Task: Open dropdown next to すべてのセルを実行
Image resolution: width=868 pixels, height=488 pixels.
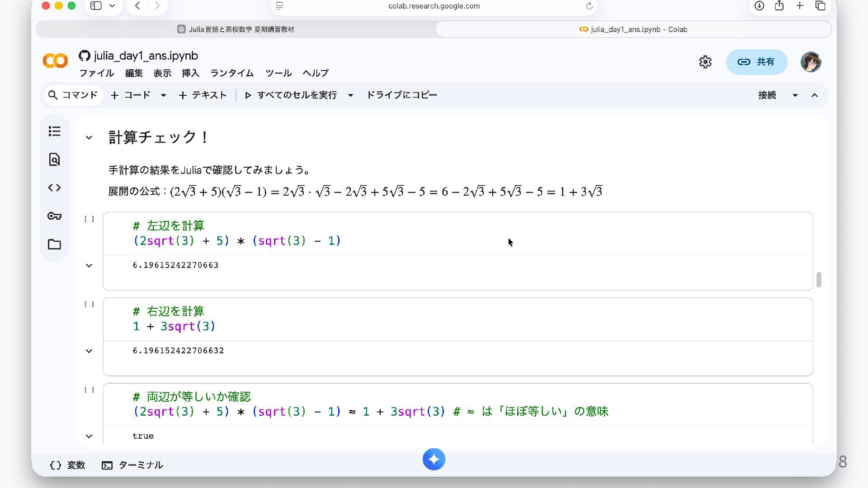Action: [350, 95]
